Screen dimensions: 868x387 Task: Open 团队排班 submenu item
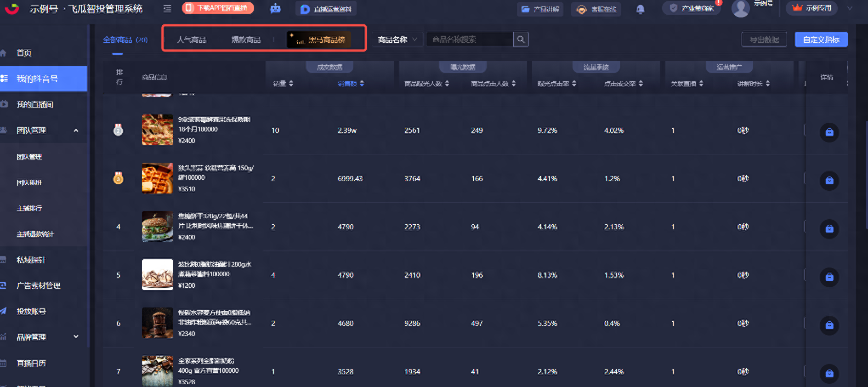pyautogui.click(x=29, y=182)
